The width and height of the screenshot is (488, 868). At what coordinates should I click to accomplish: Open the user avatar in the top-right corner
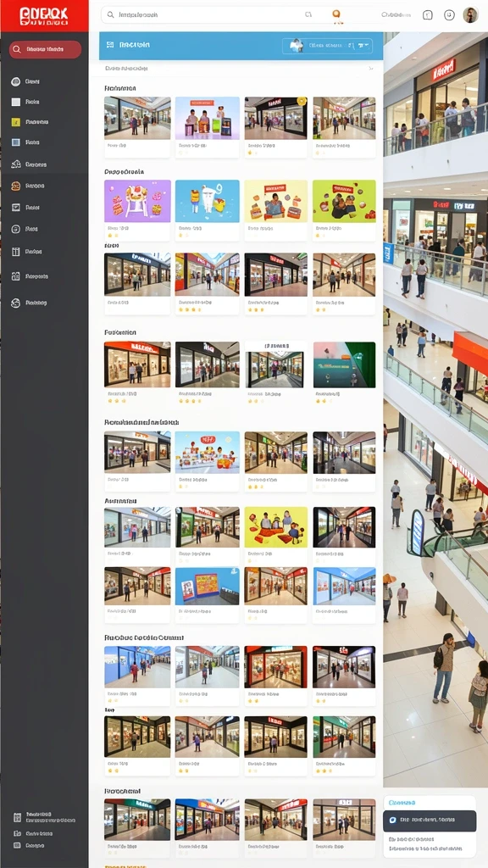470,15
